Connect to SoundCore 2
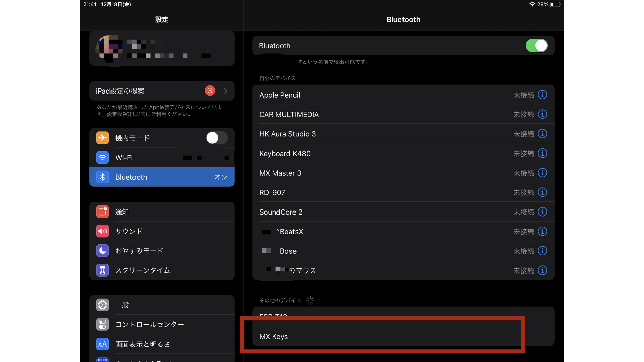This screenshot has width=644, height=362. coord(404,212)
